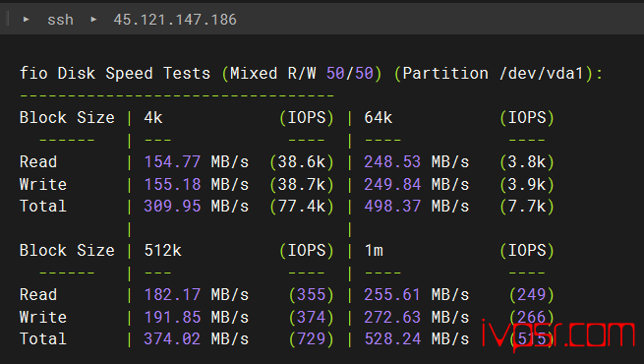Screen dimensions: 644x364
Task: Click the 64k total speed 498.37
Action: click(x=392, y=207)
